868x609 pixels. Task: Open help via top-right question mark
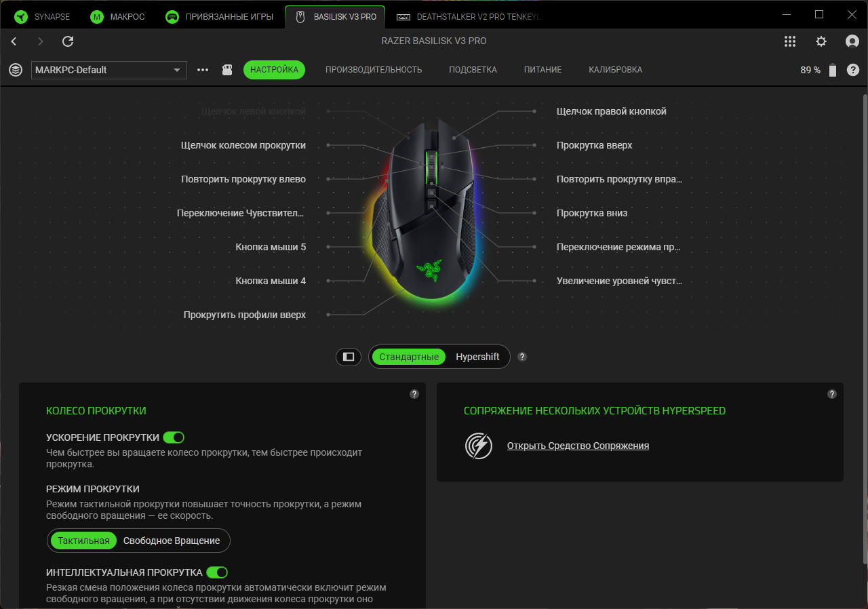(853, 70)
